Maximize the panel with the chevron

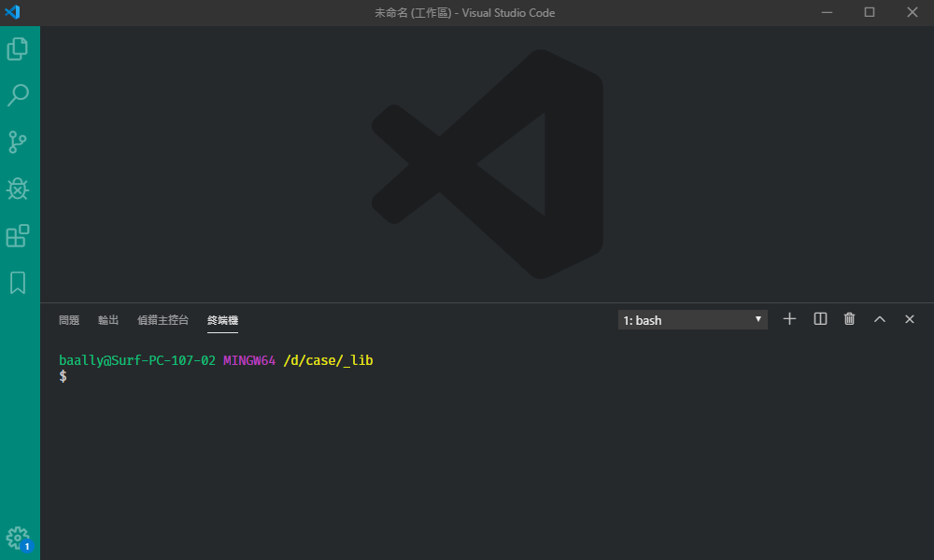pyautogui.click(x=879, y=318)
